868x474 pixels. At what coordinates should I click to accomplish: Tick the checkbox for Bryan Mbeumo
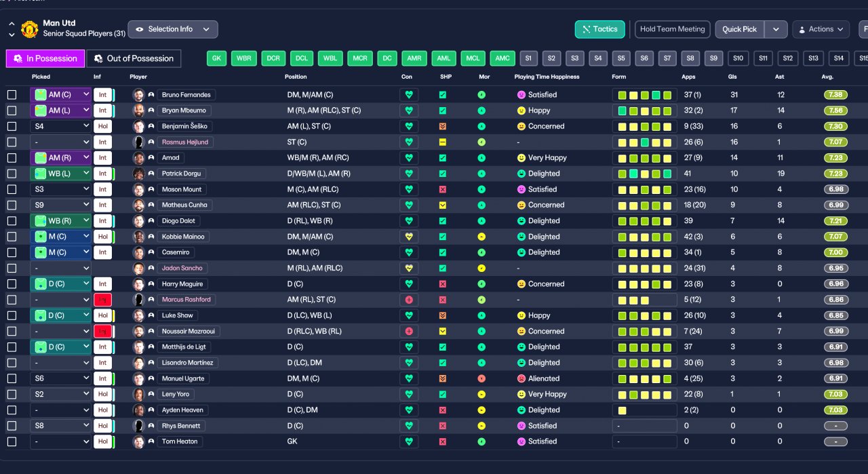(12, 111)
